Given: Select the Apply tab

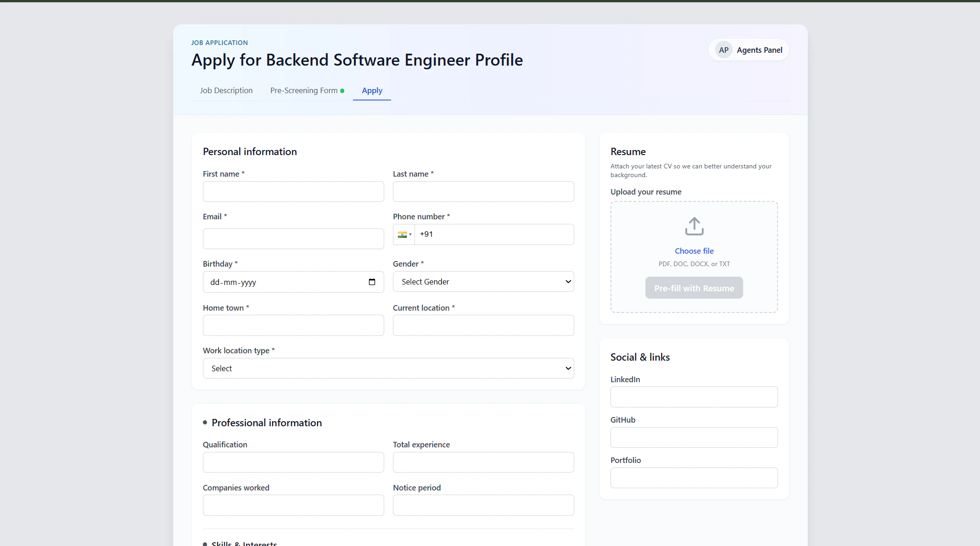Looking at the screenshot, I should coord(372,90).
